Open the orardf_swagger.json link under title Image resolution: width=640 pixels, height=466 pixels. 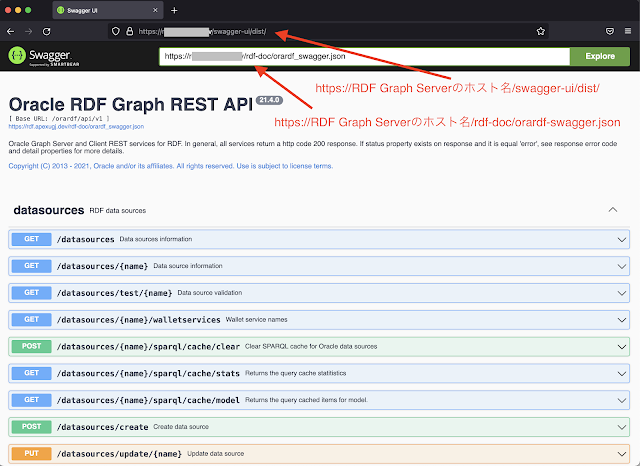76,126
